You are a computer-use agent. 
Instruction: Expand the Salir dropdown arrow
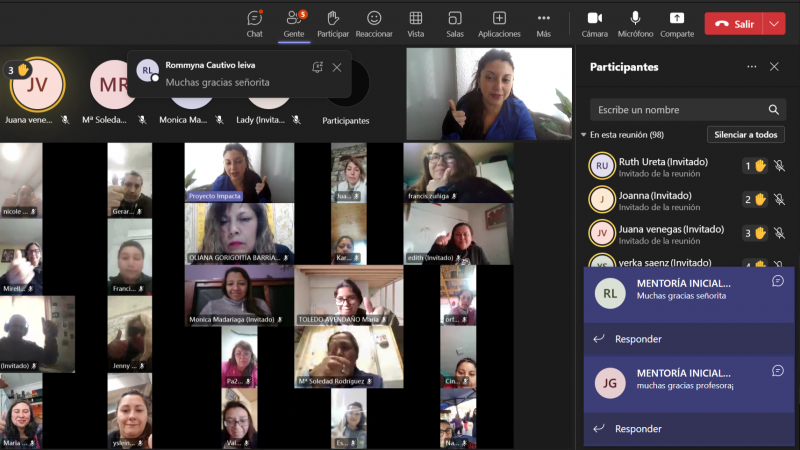(x=775, y=23)
